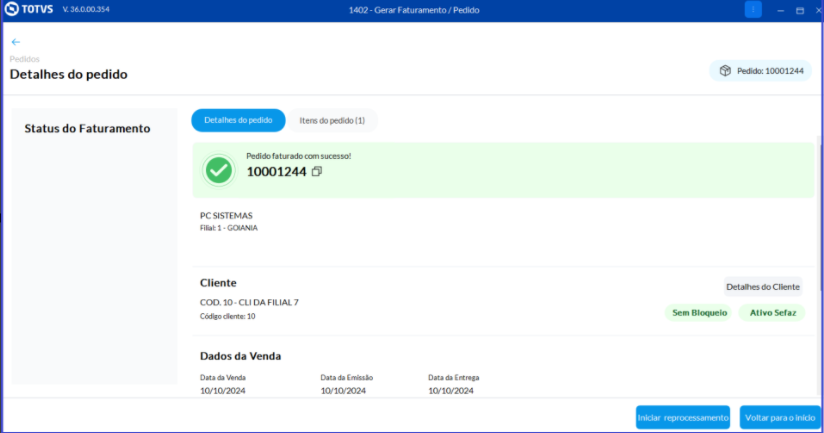824x433 pixels.
Task: Minimize the TOTVS window
Action: coord(780,10)
